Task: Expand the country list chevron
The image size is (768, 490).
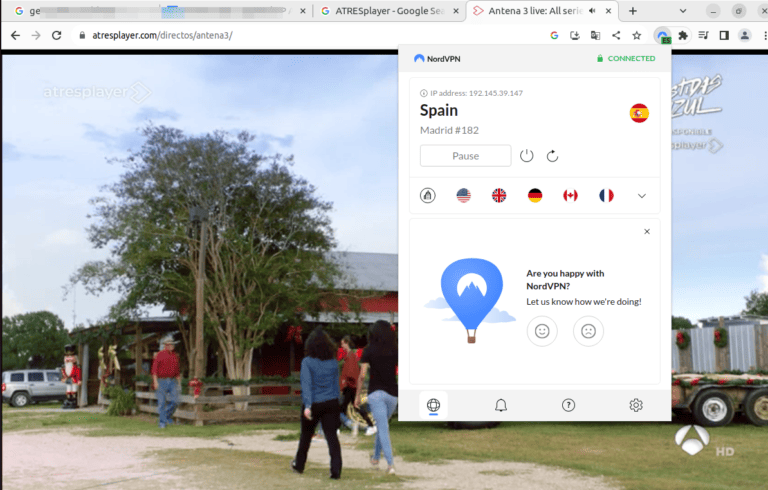Action: coord(642,196)
